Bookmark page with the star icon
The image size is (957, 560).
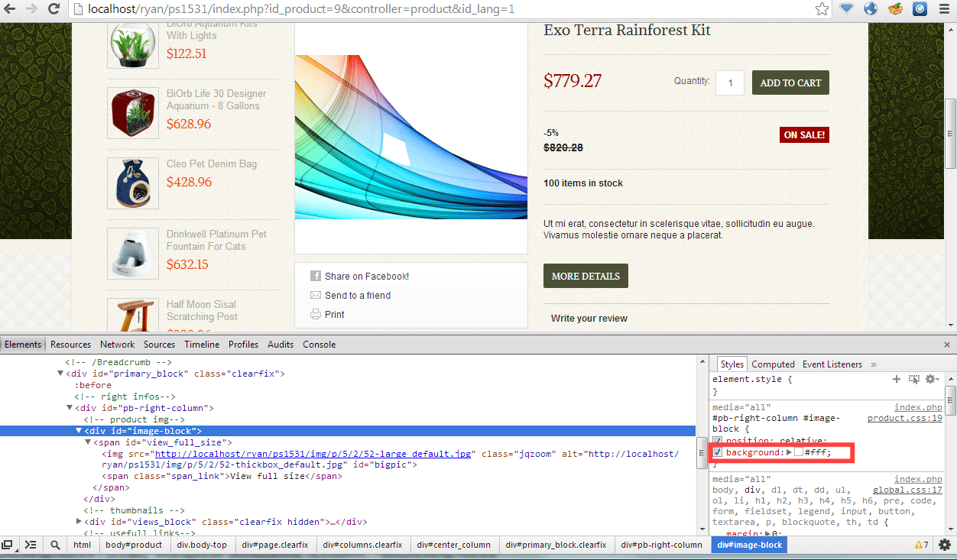(822, 9)
